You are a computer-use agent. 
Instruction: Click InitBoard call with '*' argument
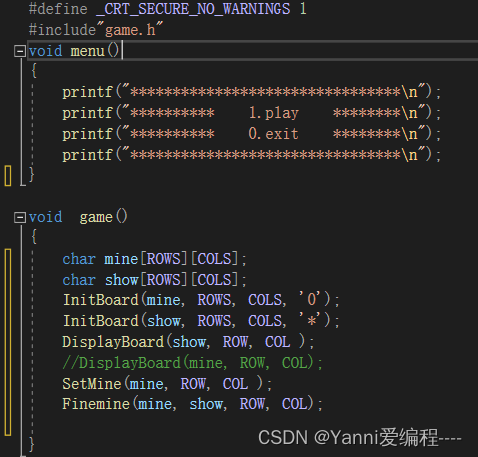201,321
